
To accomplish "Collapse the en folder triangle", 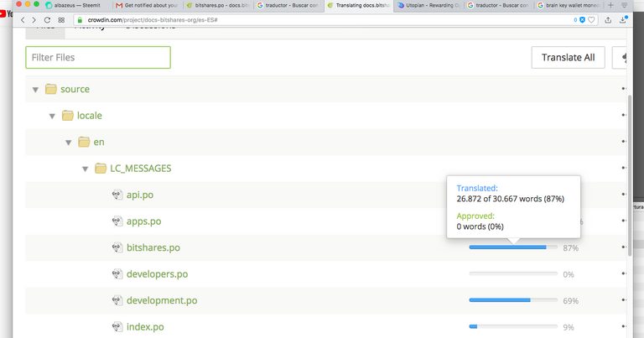I will click(x=69, y=143).
